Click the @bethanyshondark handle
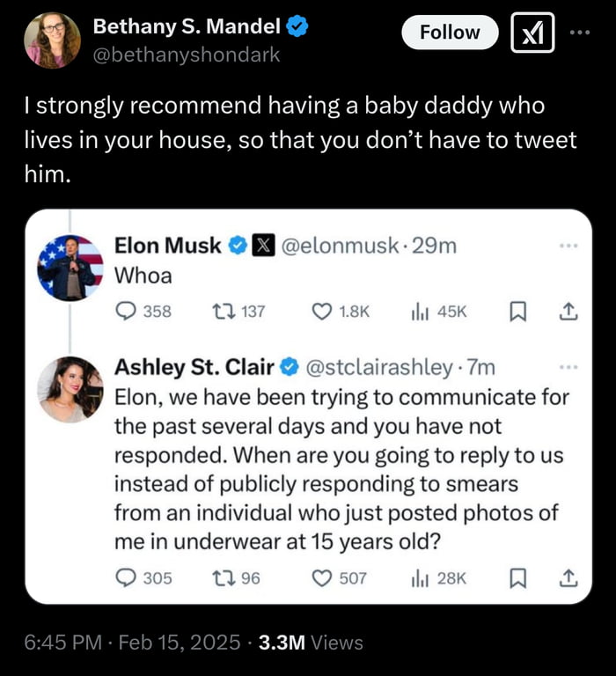Viewport: 616px width, 676px height. tap(187, 55)
